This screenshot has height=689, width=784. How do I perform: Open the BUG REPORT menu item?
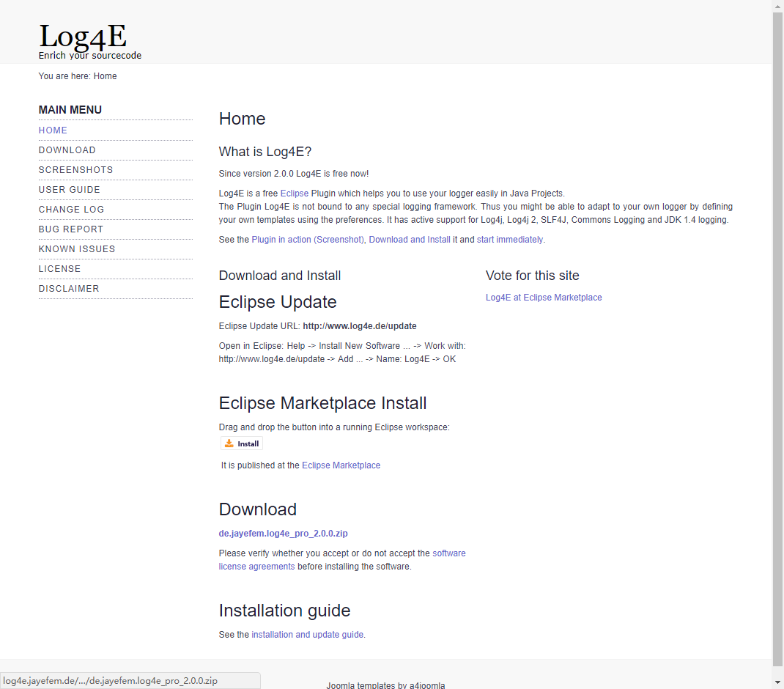70,229
